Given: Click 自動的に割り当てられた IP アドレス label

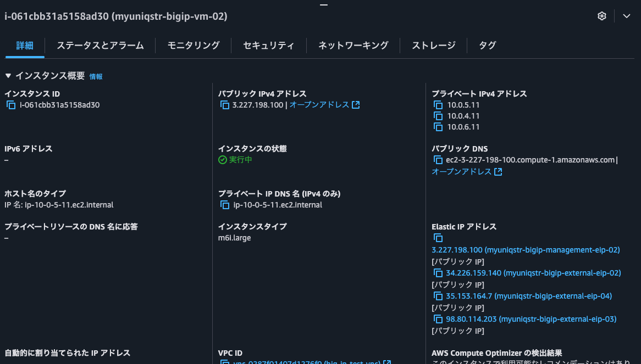Looking at the screenshot, I should (68, 353).
